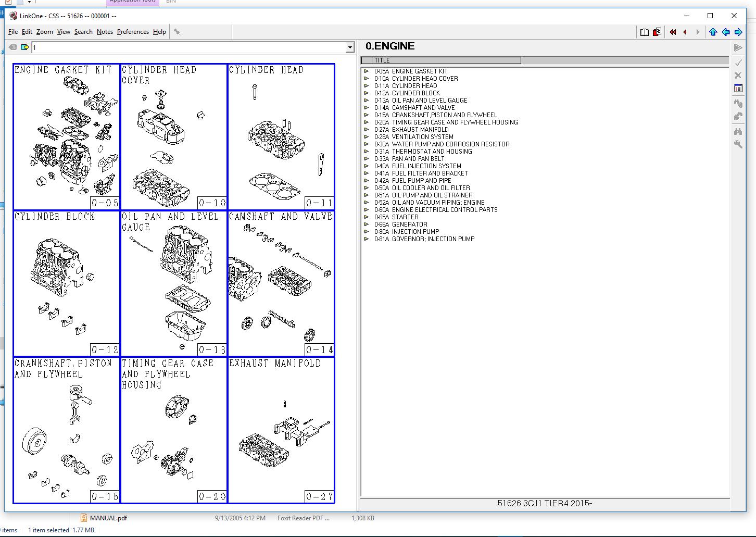Click the TITLE column header
This screenshot has height=537, width=756.
tap(383, 60)
